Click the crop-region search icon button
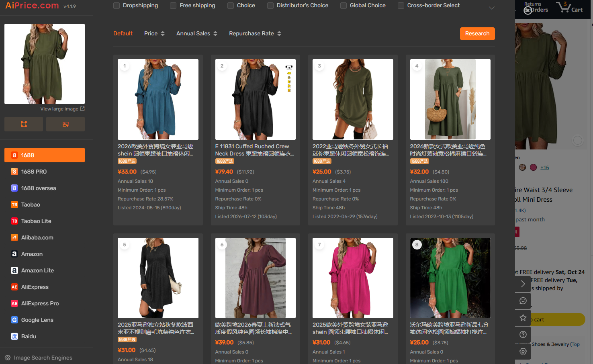 [x=24, y=124]
